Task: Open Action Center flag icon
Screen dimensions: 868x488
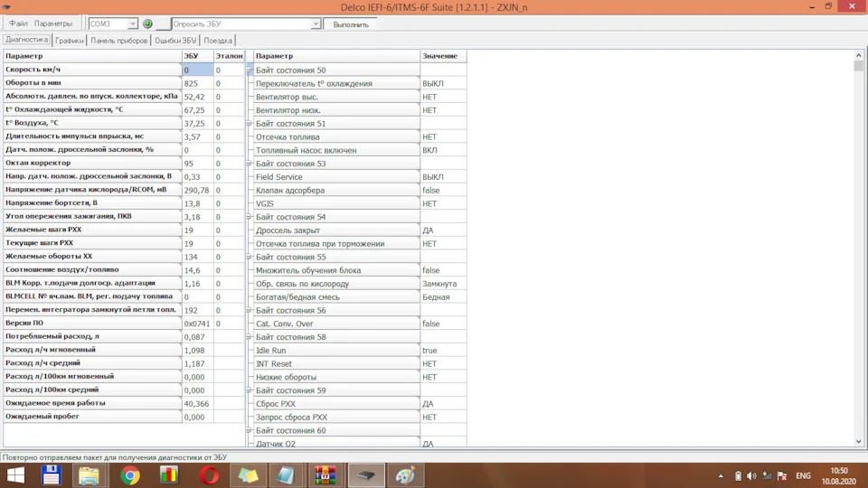Action: click(x=782, y=476)
